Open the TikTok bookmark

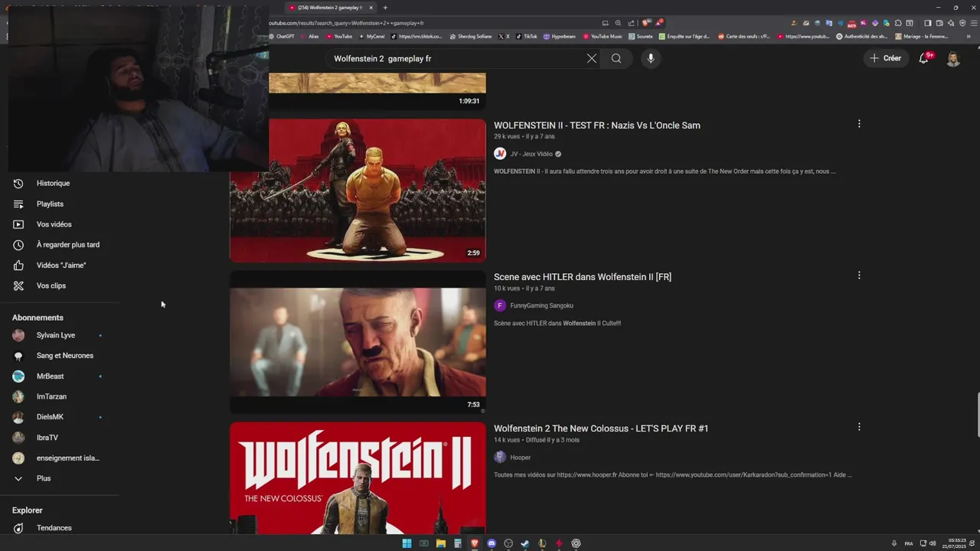coord(526,36)
